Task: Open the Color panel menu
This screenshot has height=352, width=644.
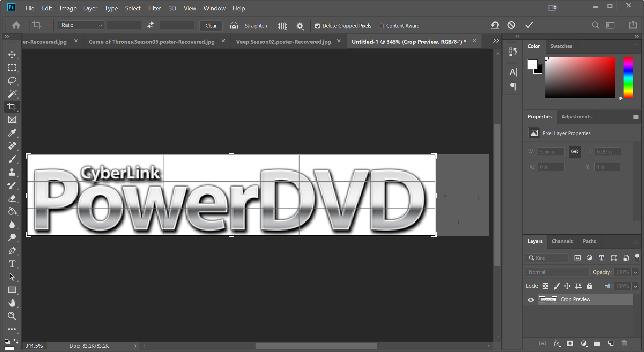Action: click(x=636, y=47)
